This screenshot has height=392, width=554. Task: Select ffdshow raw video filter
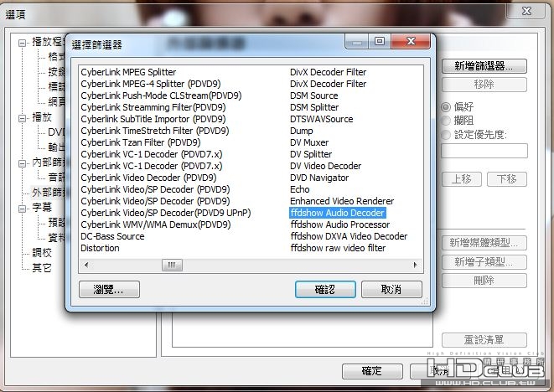pos(338,248)
